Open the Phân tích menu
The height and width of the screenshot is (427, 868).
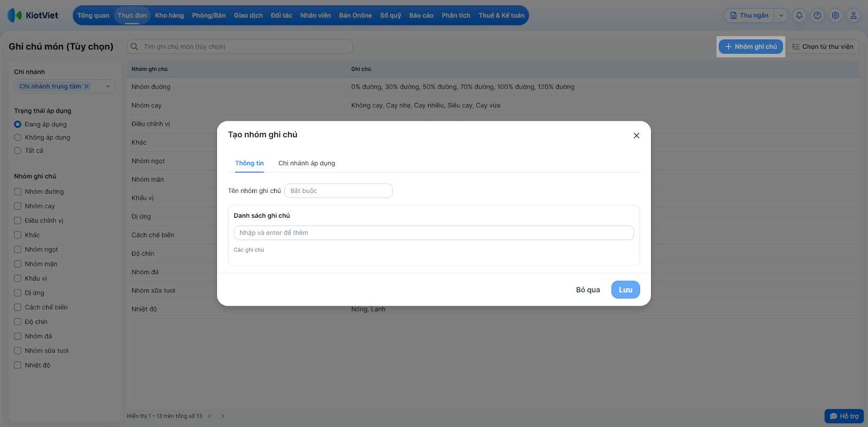pos(456,15)
